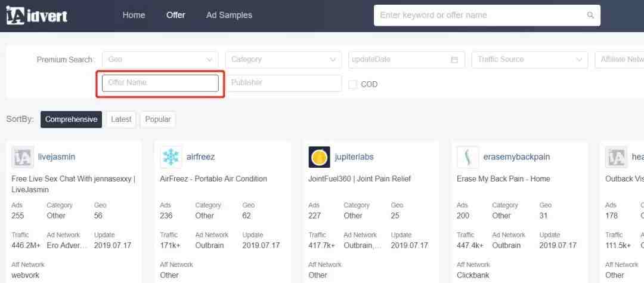Screen dimensions: 644x283
Task: Open the jupiterlabs offer link
Action: 354,157
